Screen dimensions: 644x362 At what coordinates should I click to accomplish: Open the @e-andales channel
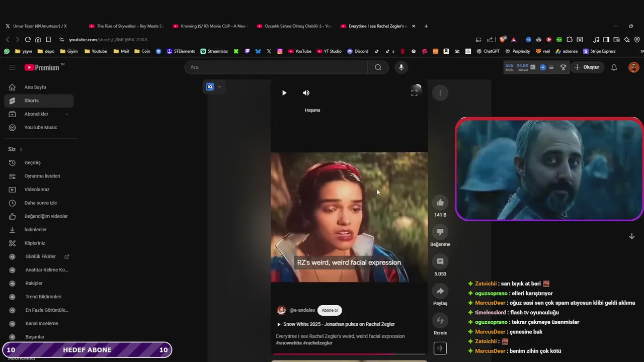click(302, 310)
